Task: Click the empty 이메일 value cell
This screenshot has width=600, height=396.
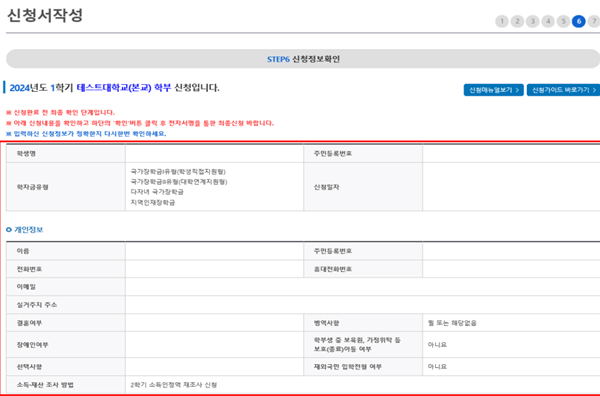Action: pos(363,287)
